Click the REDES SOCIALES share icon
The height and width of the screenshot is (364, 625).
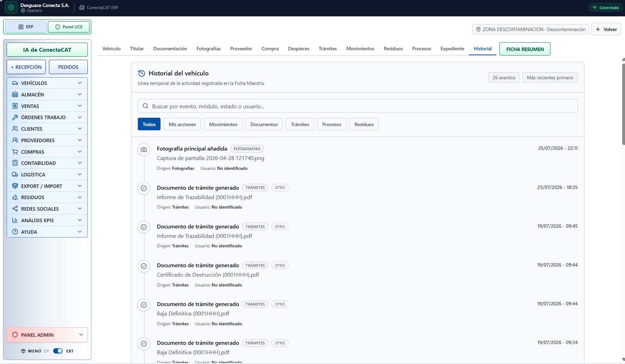pyautogui.click(x=15, y=209)
